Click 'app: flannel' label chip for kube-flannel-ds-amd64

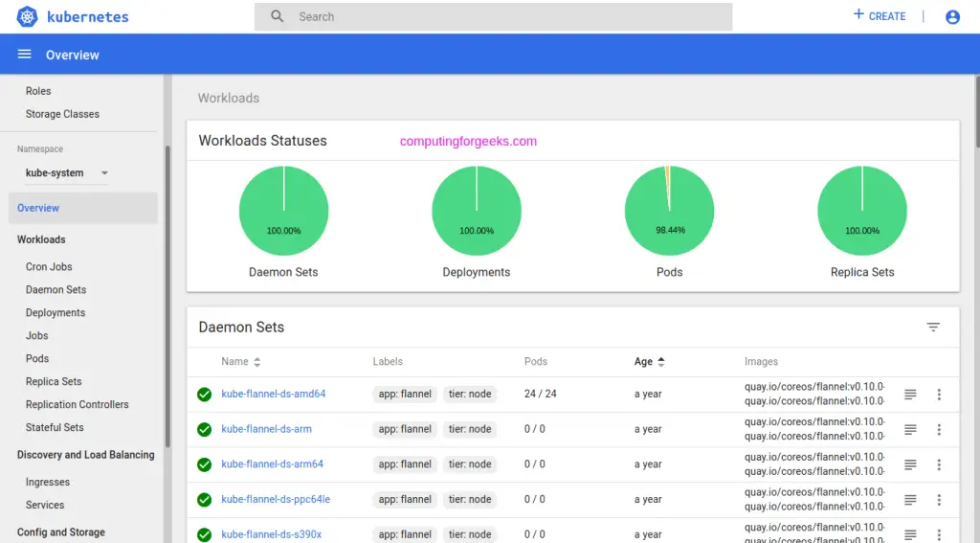(x=405, y=395)
